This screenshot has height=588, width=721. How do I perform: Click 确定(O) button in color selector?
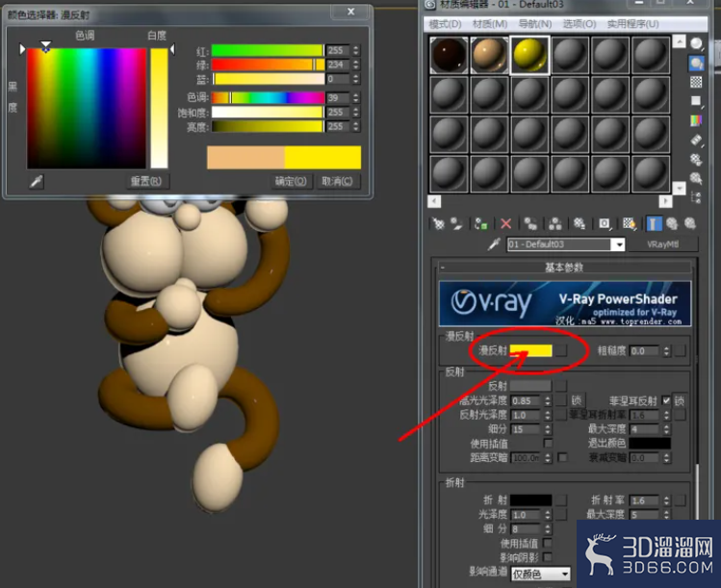(x=291, y=181)
